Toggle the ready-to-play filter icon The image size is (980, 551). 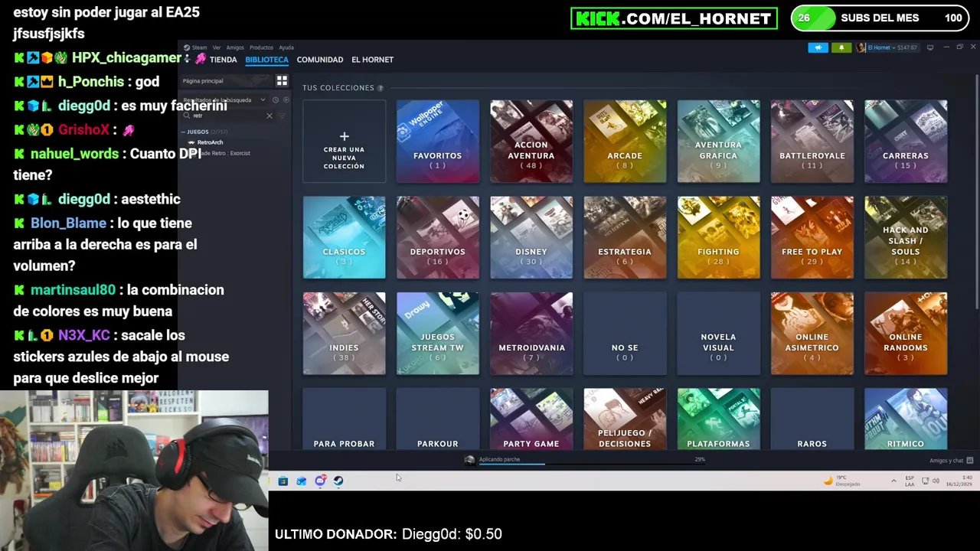click(286, 99)
